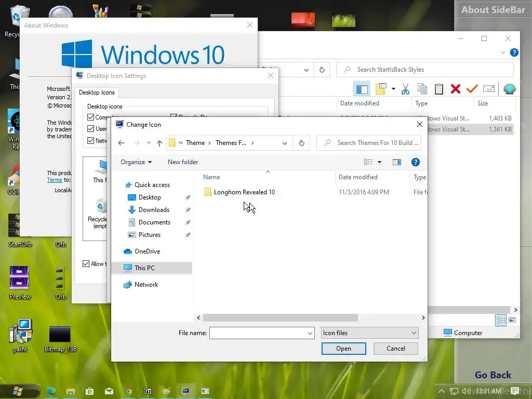Open the Organize dropdown menu

(x=136, y=162)
